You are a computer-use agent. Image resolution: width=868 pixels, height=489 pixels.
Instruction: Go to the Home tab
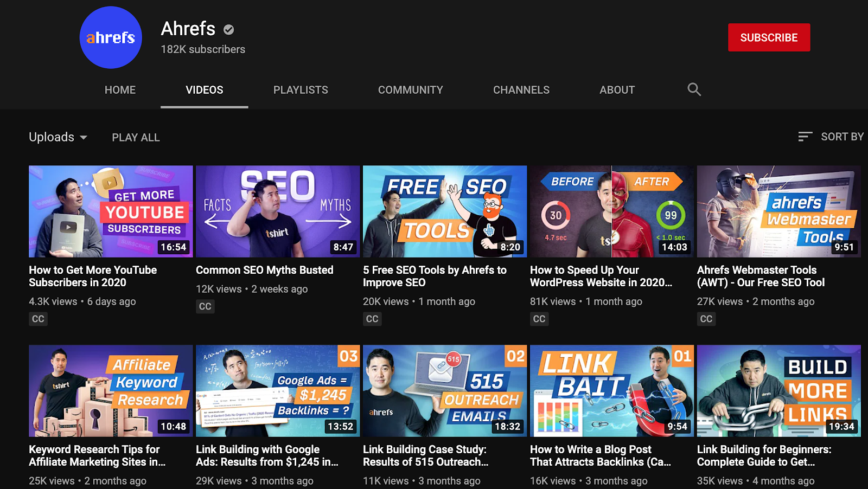(120, 90)
